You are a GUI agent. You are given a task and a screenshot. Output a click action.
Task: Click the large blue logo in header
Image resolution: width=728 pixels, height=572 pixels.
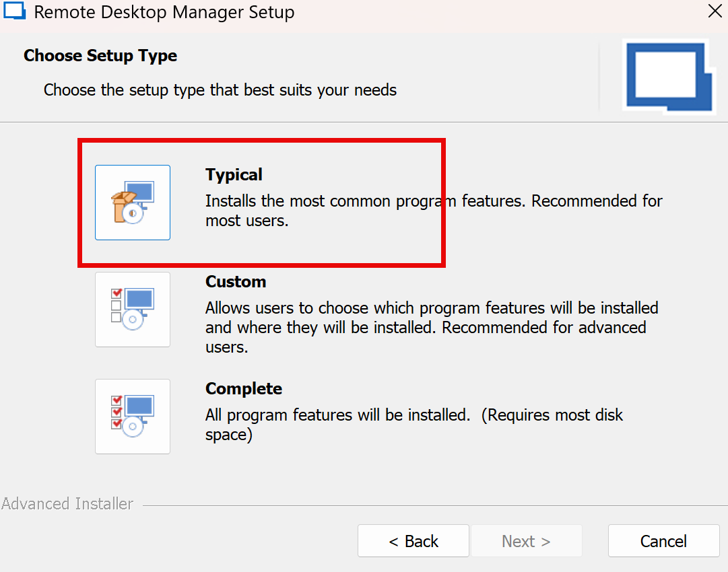tap(669, 75)
